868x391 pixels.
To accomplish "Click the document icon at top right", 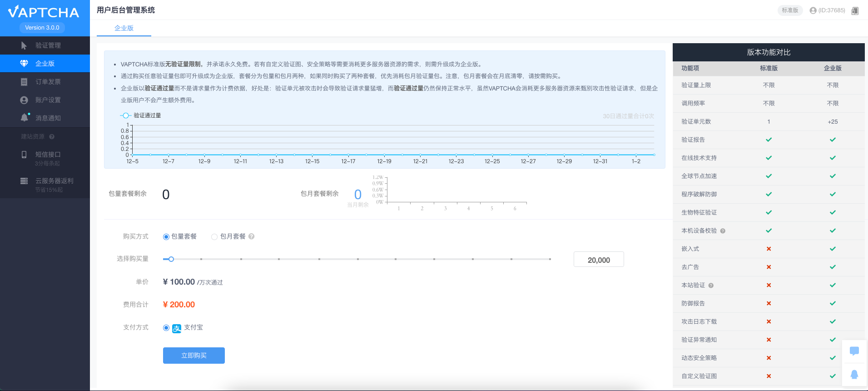I will pyautogui.click(x=855, y=10).
